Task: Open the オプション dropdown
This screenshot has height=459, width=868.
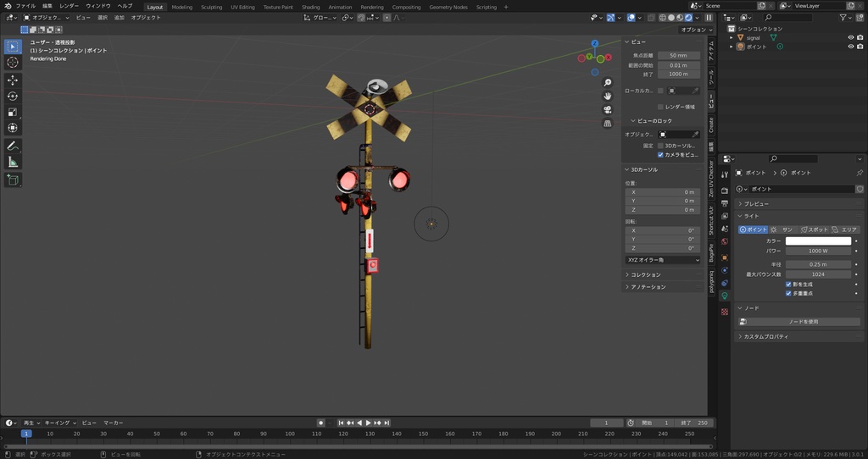Action: pos(697,30)
